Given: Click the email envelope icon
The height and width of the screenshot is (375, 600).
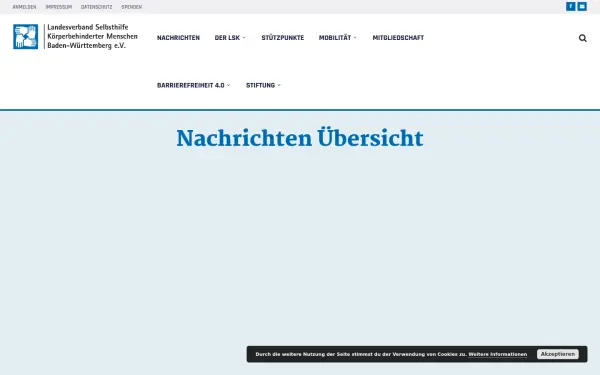Looking at the screenshot, I should point(582,7).
